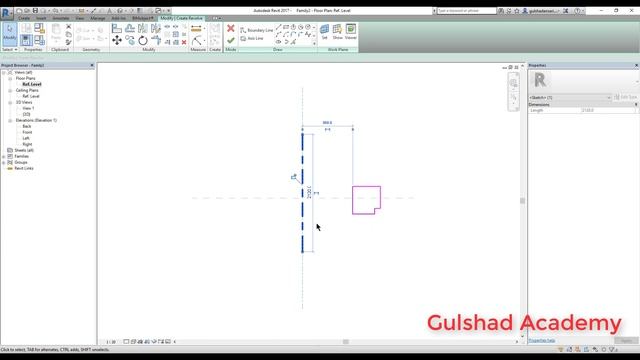Click the search keyword input box
This screenshot has width=640, height=360.
(x=466, y=11)
